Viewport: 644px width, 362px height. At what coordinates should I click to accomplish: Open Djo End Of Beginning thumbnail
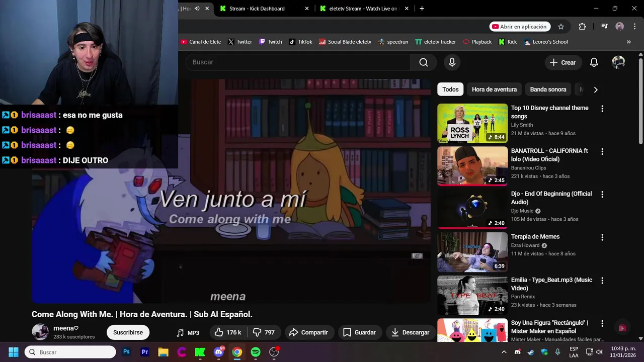[472, 209]
